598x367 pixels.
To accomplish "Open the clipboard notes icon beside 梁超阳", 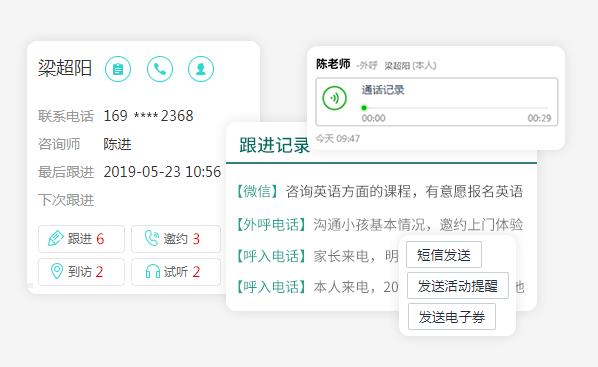I will pyautogui.click(x=118, y=69).
